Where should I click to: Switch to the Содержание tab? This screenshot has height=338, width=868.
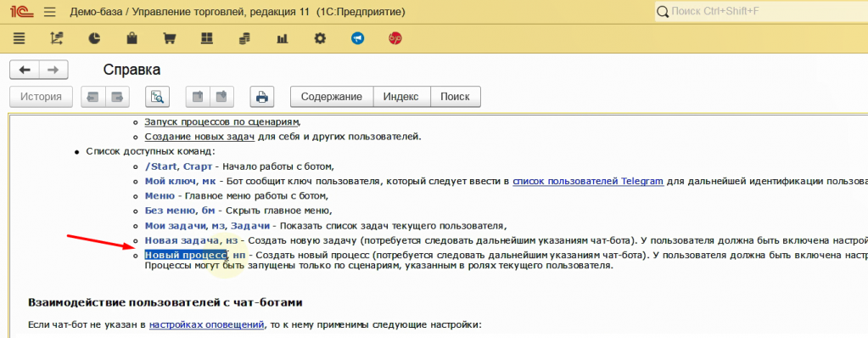point(332,97)
